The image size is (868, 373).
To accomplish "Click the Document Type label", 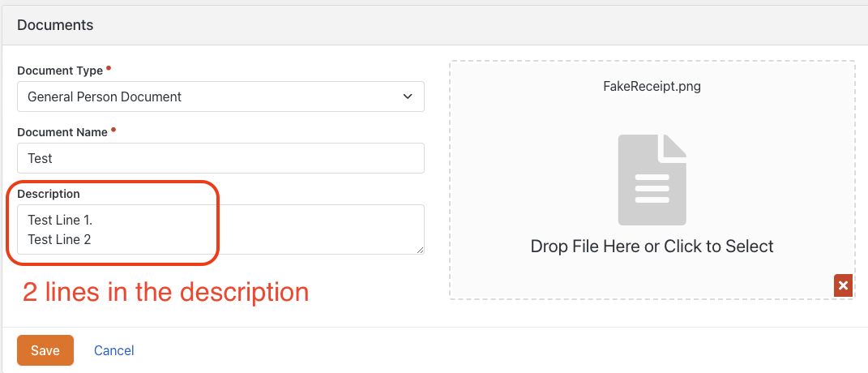I will (60, 71).
